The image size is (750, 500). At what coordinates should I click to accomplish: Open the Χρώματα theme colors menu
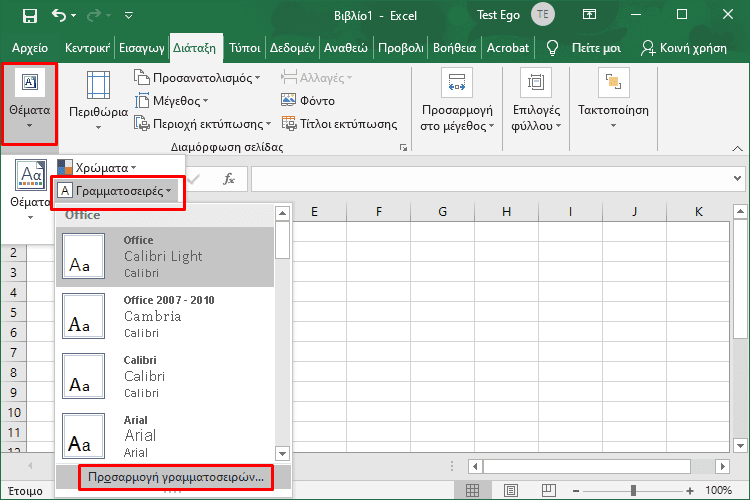point(97,167)
